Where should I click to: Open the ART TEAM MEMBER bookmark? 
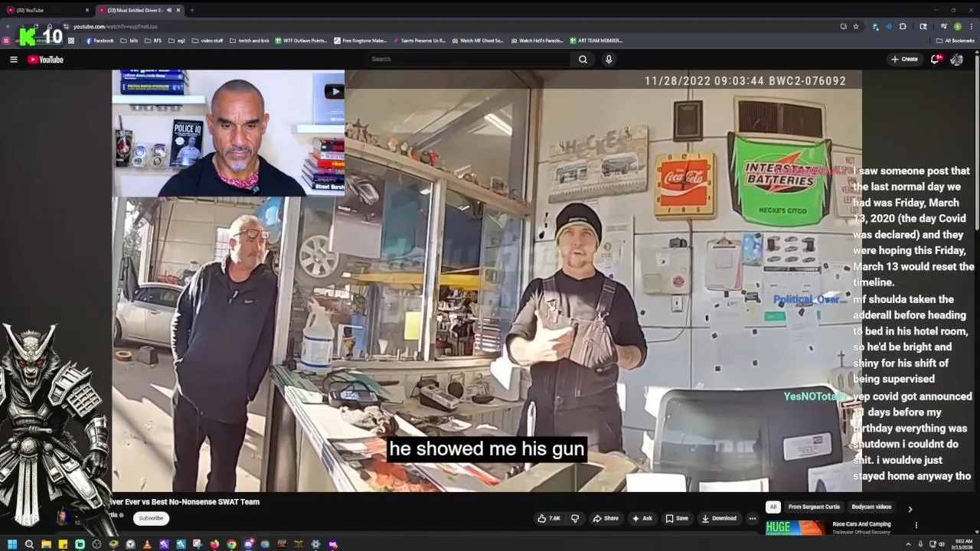[596, 41]
